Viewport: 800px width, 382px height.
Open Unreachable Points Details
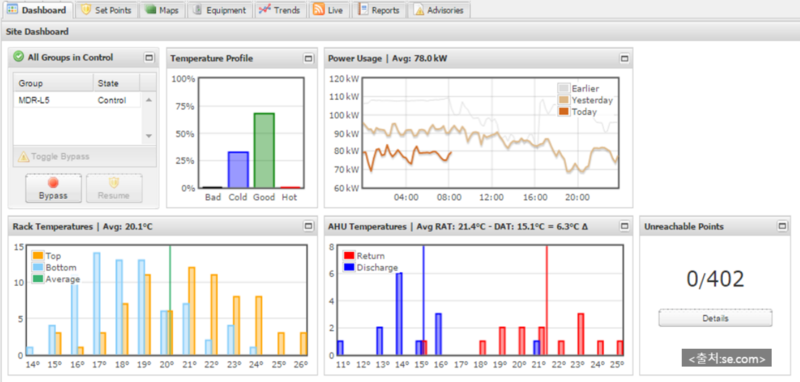pyautogui.click(x=715, y=318)
